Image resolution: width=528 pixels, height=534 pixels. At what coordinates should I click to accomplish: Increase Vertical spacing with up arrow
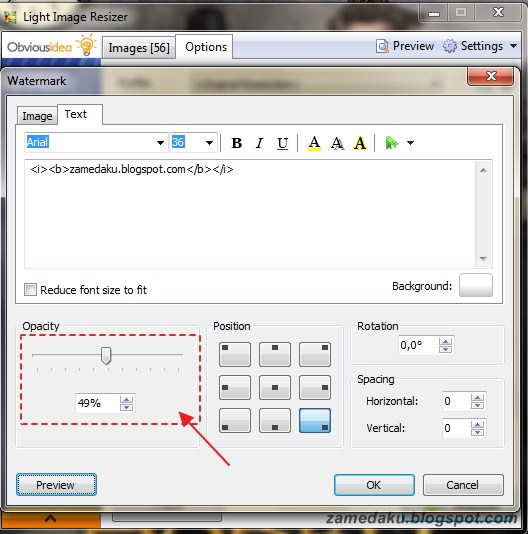point(478,424)
